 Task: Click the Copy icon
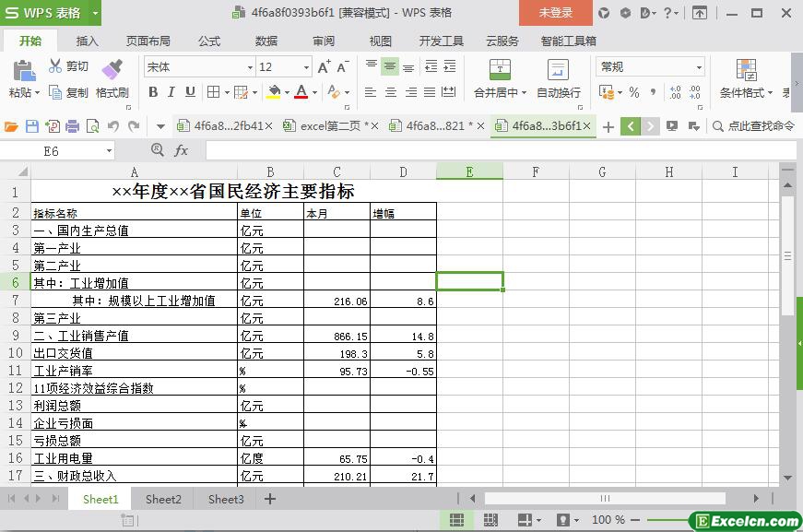(54, 93)
